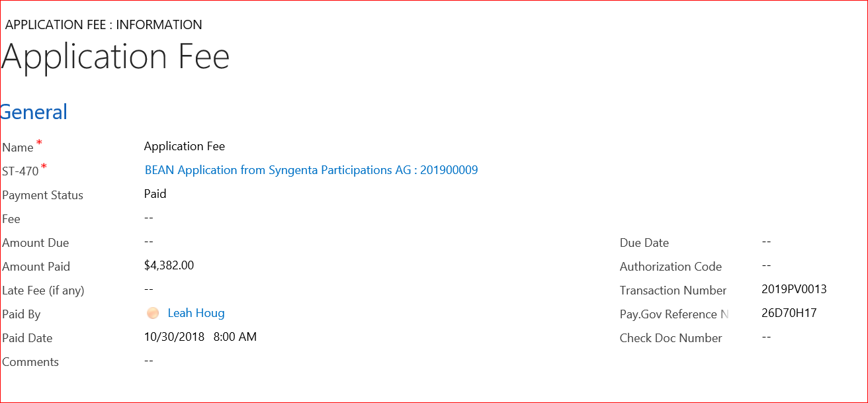Click the empty Comments field
The width and height of the screenshot is (868, 403).
pos(149,361)
